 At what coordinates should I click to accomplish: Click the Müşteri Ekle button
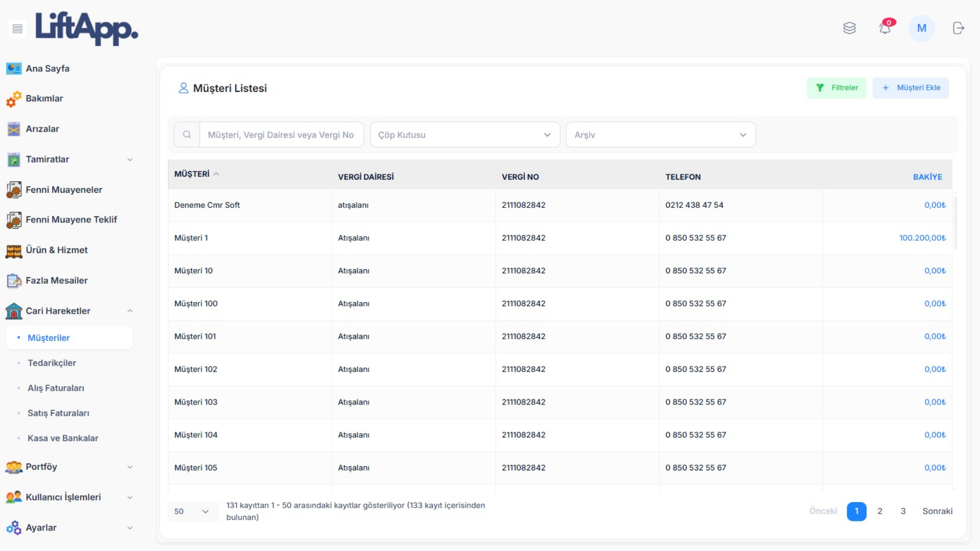(911, 88)
